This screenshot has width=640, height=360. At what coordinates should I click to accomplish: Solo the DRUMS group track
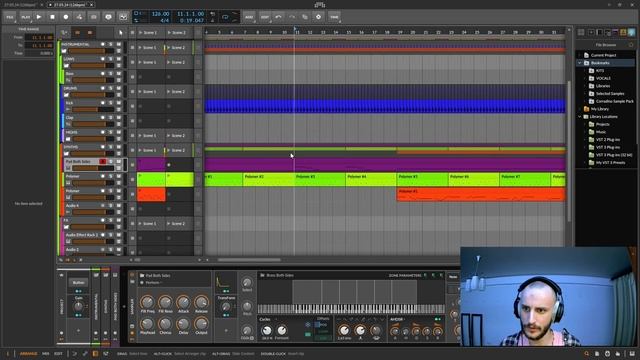click(110, 88)
